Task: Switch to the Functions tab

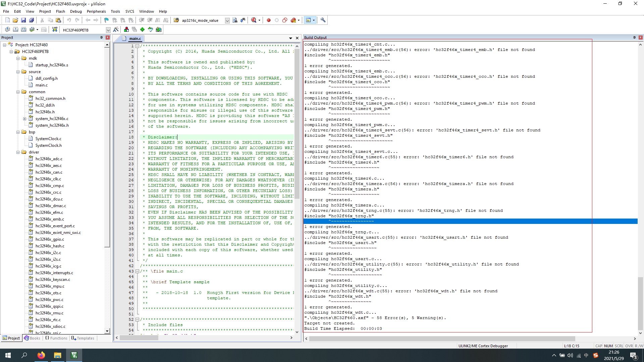Action: [x=56, y=338]
